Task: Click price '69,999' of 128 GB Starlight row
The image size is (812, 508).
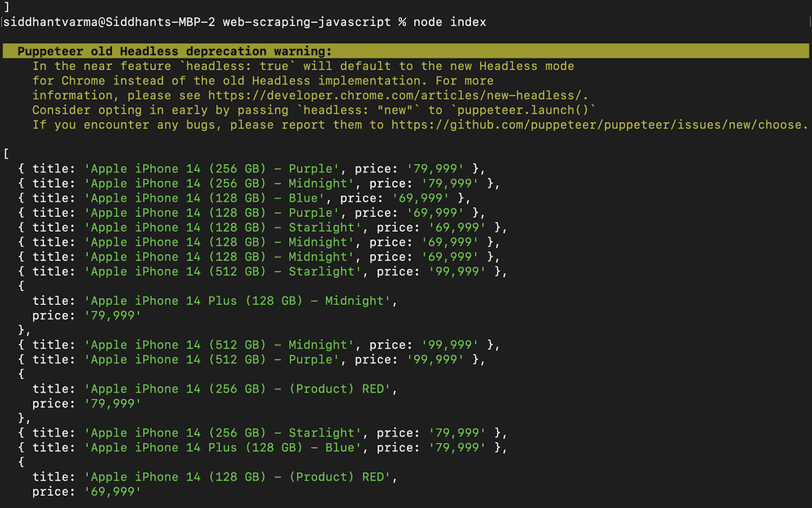Action: [457, 228]
